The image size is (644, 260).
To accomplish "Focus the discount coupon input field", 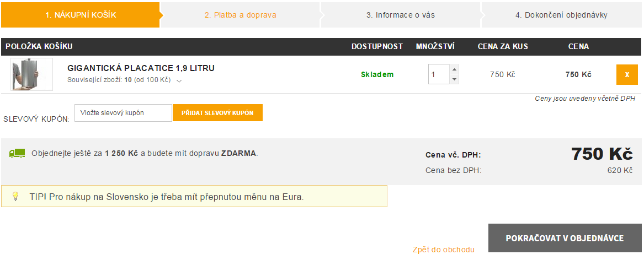I will (123, 113).
